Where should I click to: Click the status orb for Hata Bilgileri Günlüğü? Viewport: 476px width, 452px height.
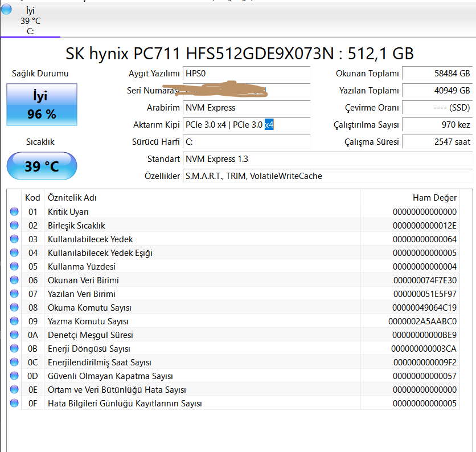coord(14,403)
